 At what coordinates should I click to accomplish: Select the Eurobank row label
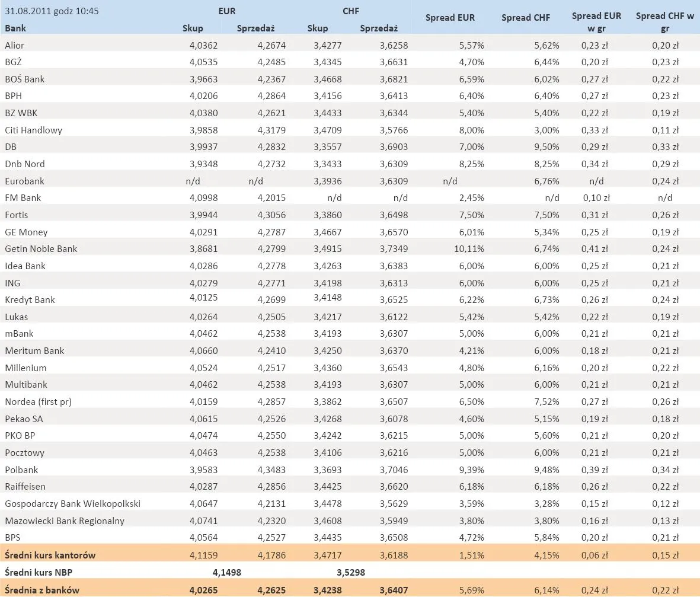pos(24,181)
